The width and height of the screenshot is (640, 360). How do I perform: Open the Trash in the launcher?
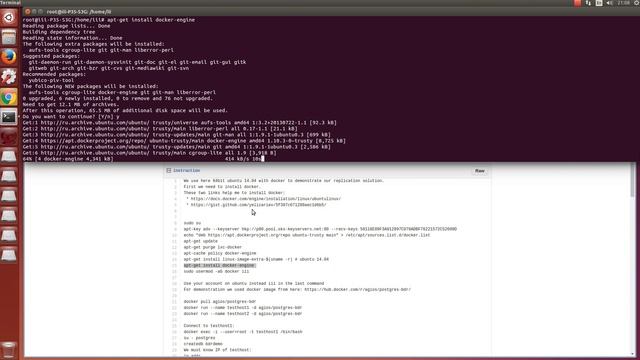[9, 349]
